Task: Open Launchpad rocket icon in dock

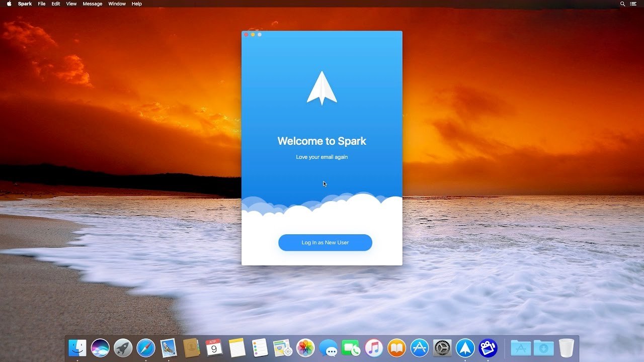Action: click(123, 347)
